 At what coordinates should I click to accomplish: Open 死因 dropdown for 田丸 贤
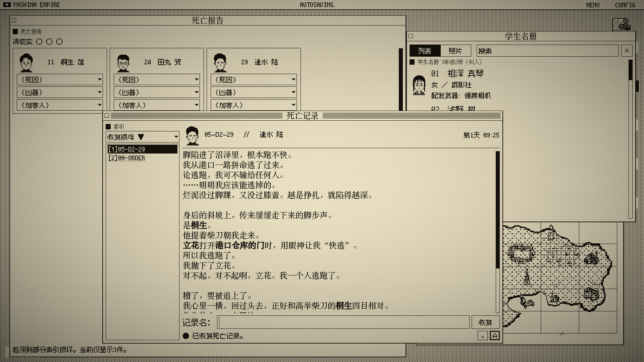[x=157, y=80]
